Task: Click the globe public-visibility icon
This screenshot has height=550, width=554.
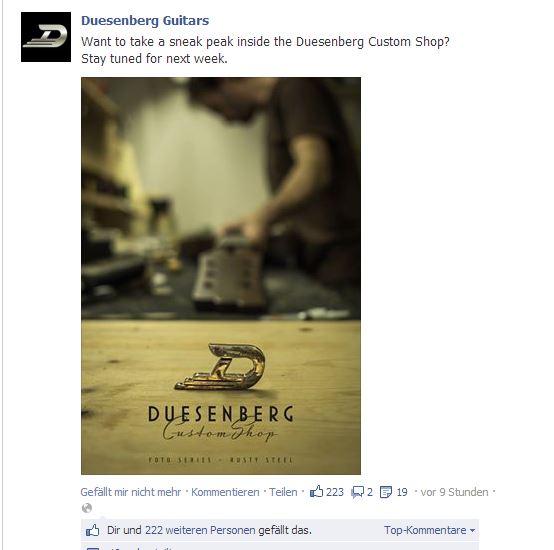Action: [x=87, y=508]
